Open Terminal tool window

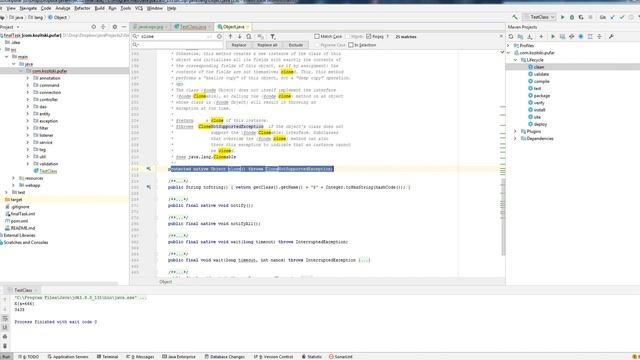click(x=107, y=357)
